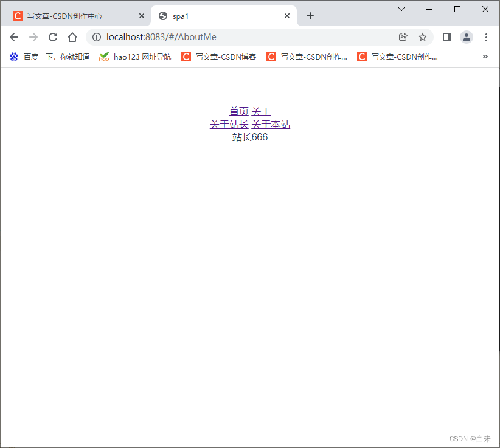500x448 pixels.
Task: Open the 百度一下，你就知道 bookmark
Action: [49, 57]
